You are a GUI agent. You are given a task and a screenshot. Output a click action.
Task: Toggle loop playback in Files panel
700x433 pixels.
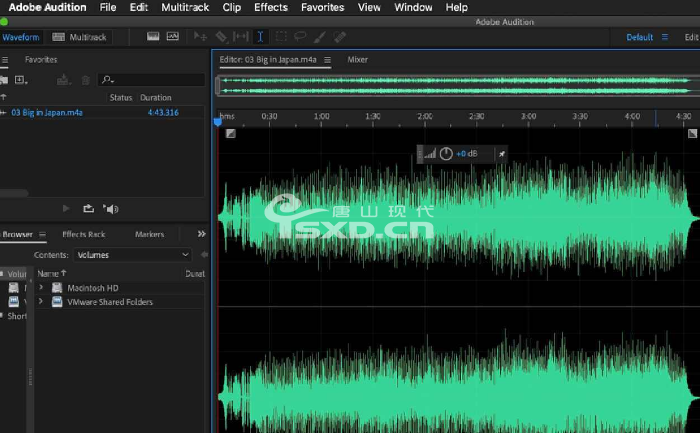click(88, 208)
